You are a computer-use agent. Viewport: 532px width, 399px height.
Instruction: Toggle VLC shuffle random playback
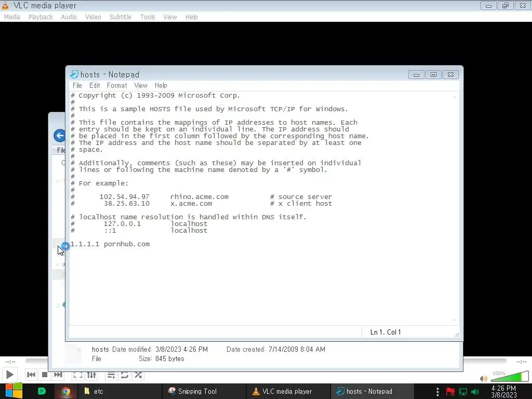tap(138, 375)
